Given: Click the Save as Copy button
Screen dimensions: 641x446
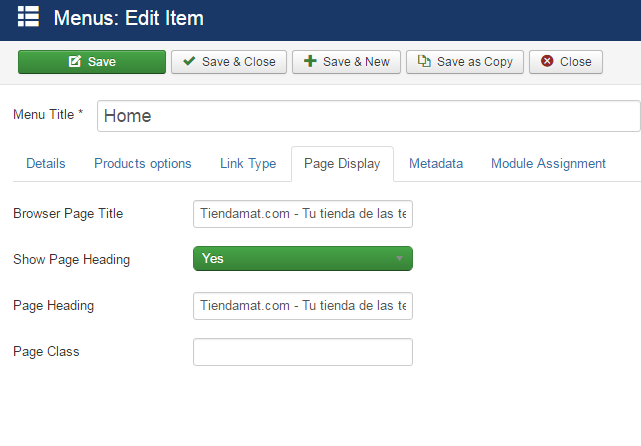Looking at the screenshot, I should (x=465, y=62).
